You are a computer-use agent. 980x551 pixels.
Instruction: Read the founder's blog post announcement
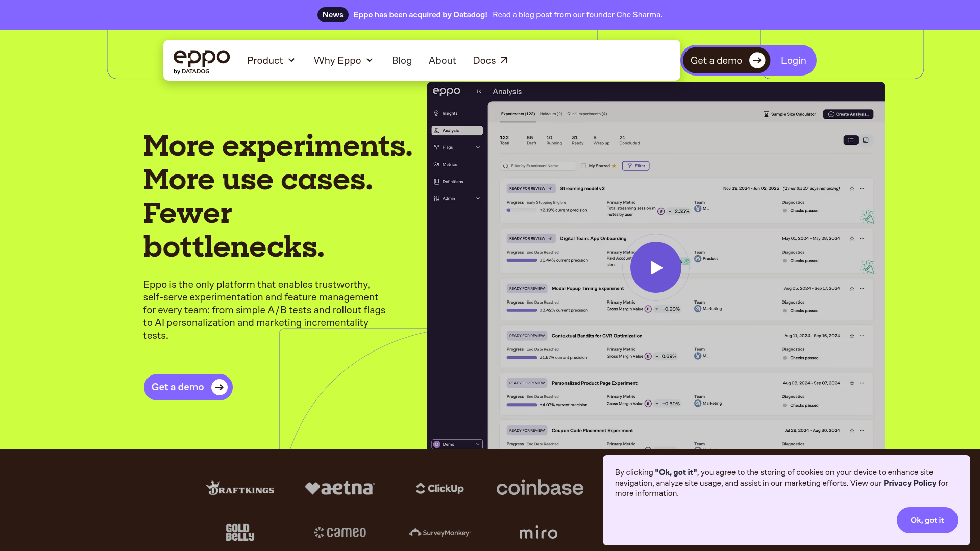577,14
